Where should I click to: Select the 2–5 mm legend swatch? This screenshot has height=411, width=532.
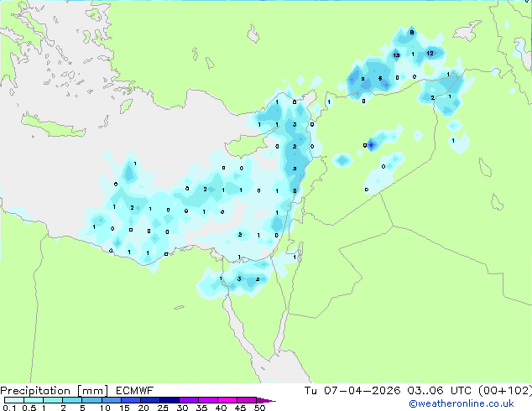[72, 400]
